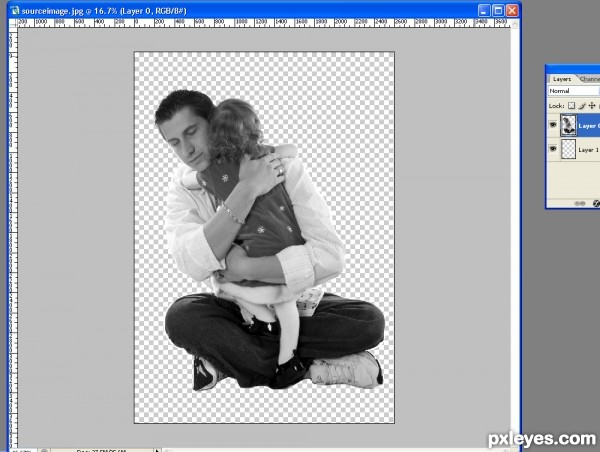This screenshot has height=452, width=600.
Task: Toggle lock transparent pixels icon
Action: 571,106
